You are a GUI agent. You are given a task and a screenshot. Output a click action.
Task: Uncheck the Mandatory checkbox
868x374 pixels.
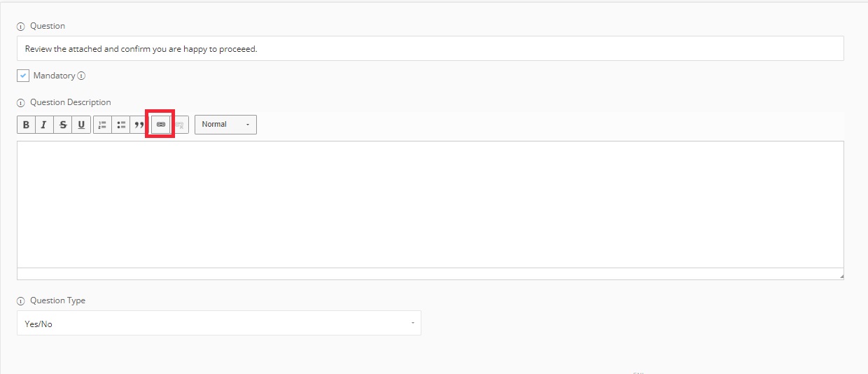pyautogui.click(x=23, y=76)
